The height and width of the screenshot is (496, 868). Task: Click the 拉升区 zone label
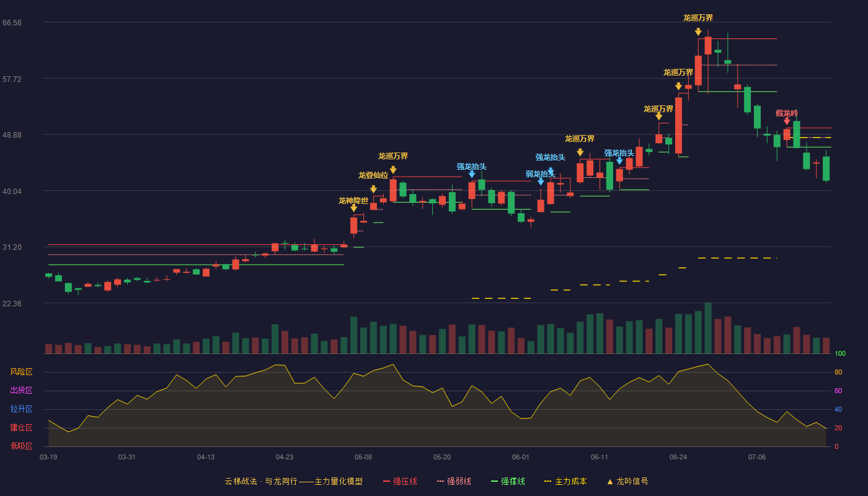(x=21, y=409)
